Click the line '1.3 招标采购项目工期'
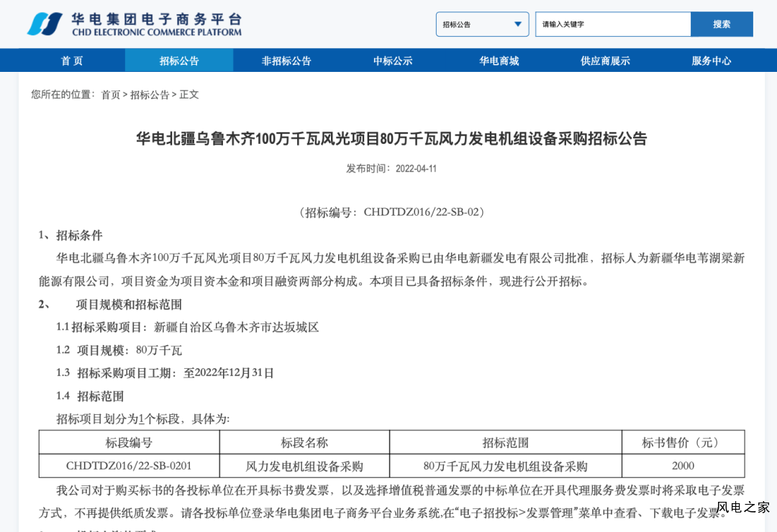Image resolution: width=777 pixels, height=532 pixels. pyautogui.click(x=165, y=373)
